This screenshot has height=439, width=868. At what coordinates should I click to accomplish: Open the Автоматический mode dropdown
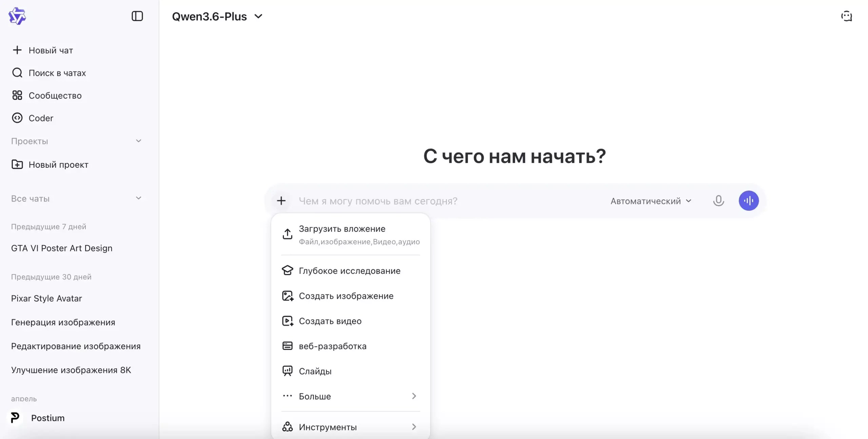[651, 201]
